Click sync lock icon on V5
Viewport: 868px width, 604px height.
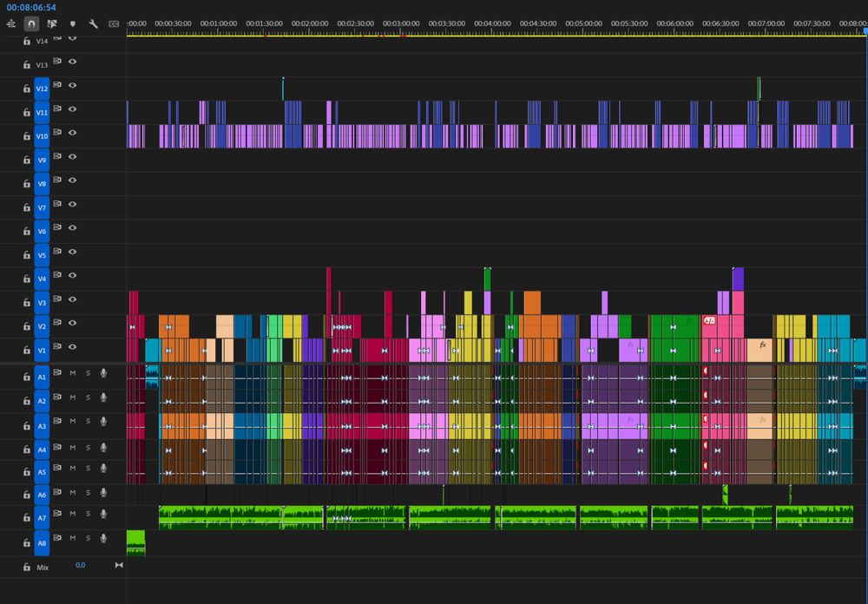(x=57, y=252)
